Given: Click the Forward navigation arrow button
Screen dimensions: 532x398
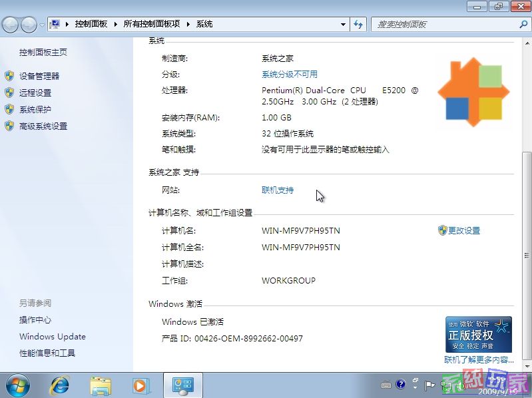Looking at the screenshot, I should pos(29,25).
